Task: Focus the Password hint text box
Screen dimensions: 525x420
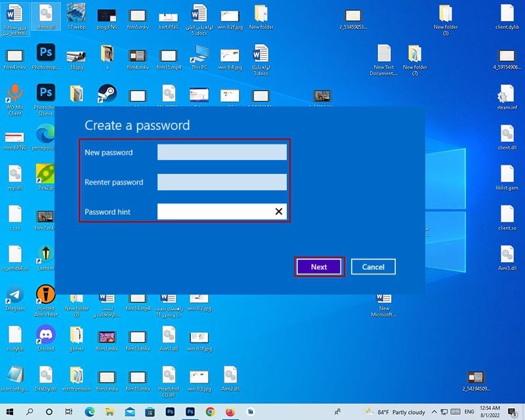Action: pos(214,211)
